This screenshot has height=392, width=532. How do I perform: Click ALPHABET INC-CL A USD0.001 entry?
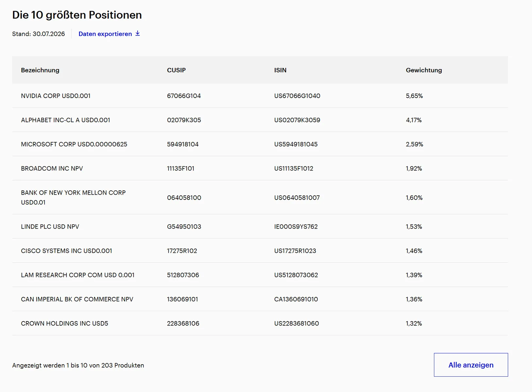[66, 120]
